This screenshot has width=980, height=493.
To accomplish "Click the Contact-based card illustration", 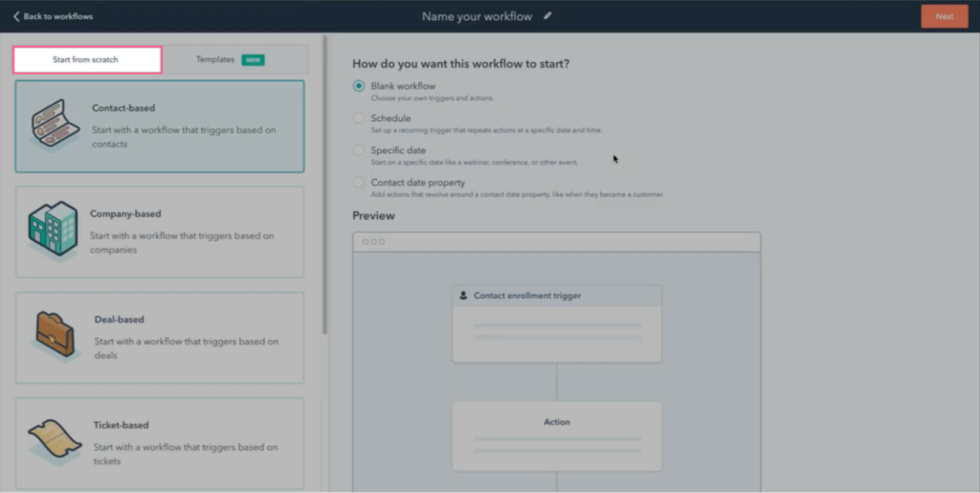I will coord(55,124).
